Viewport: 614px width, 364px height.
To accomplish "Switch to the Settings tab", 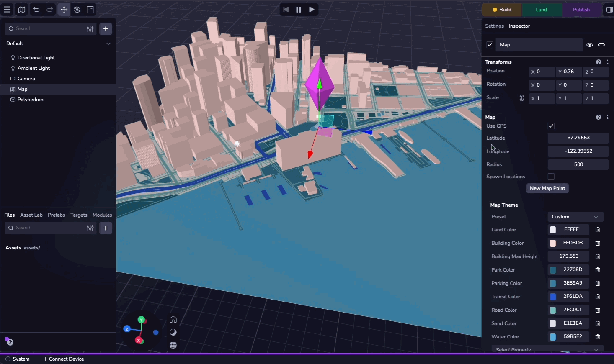I will (494, 26).
